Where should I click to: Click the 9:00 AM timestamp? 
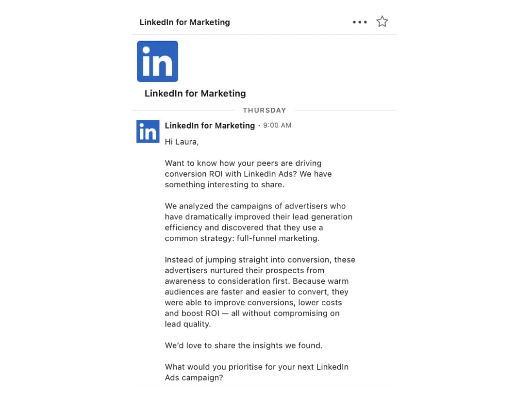[277, 125]
